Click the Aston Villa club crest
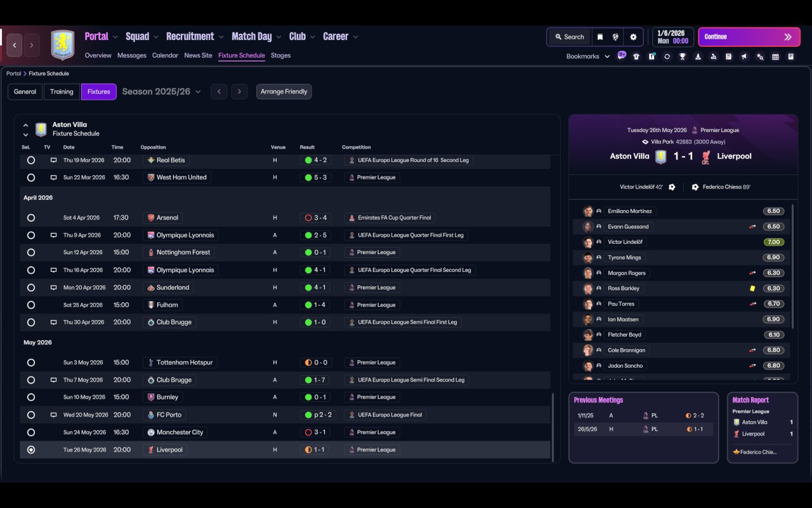 (63, 45)
